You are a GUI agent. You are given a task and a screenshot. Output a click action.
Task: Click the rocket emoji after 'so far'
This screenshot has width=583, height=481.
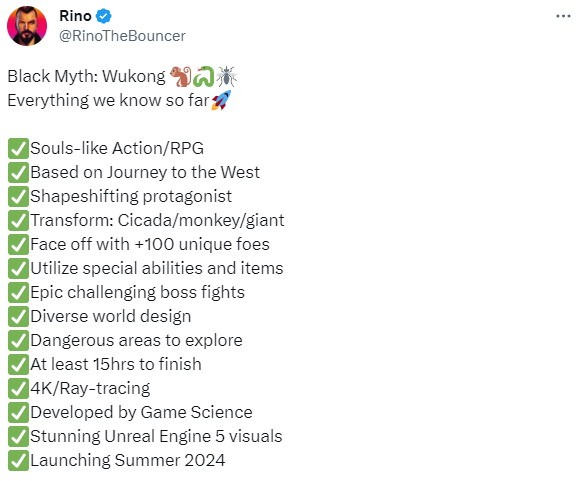(221, 100)
